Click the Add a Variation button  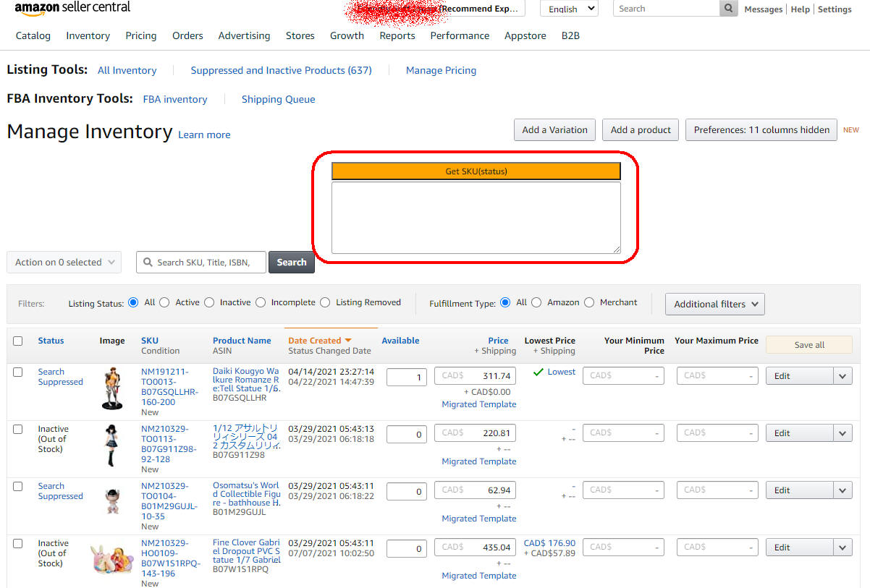pos(555,130)
